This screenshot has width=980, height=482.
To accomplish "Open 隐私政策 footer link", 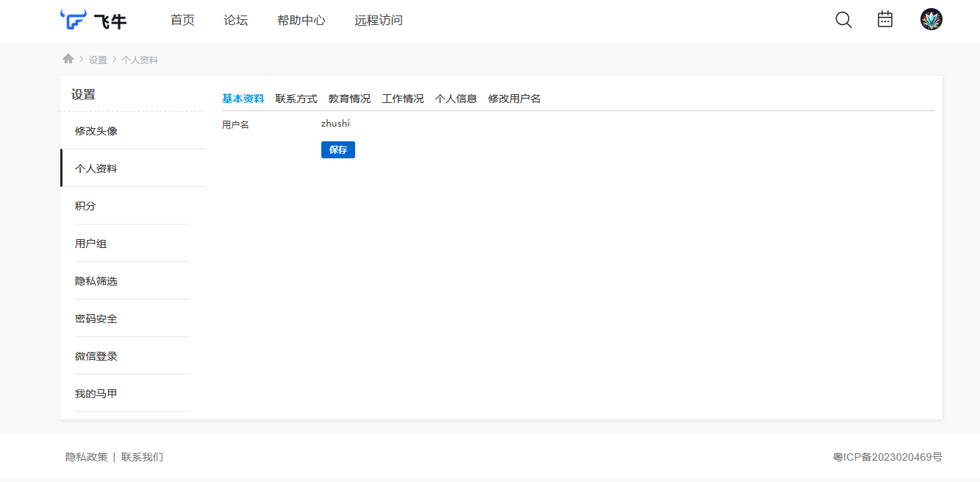I will [x=87, y=457].
